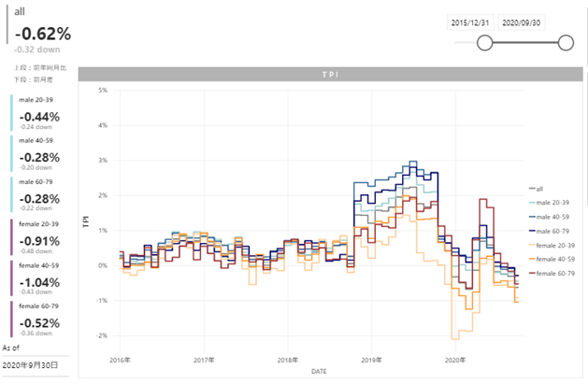Screen dimensions: 588x384
Task: Click the left handle of date slider
Action: point(484,42)
